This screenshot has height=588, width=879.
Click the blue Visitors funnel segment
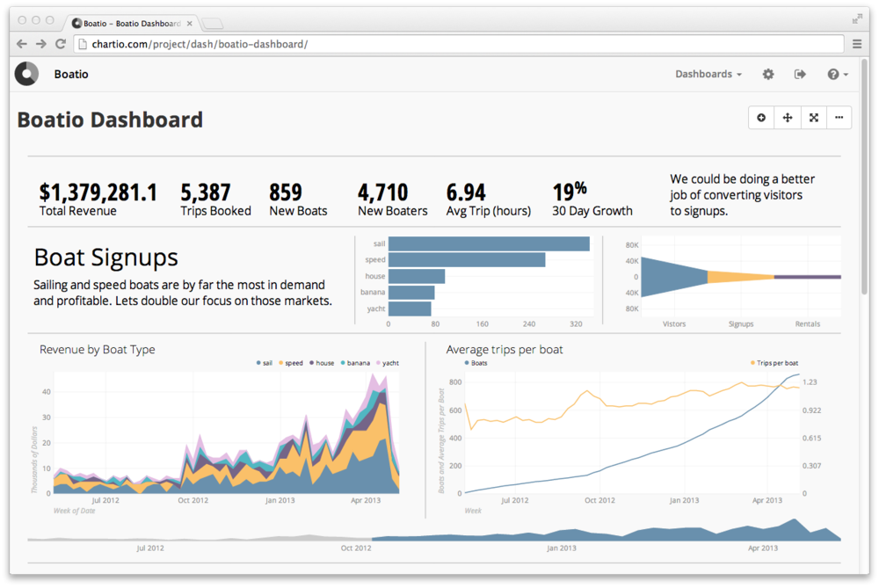click(674, 277)
